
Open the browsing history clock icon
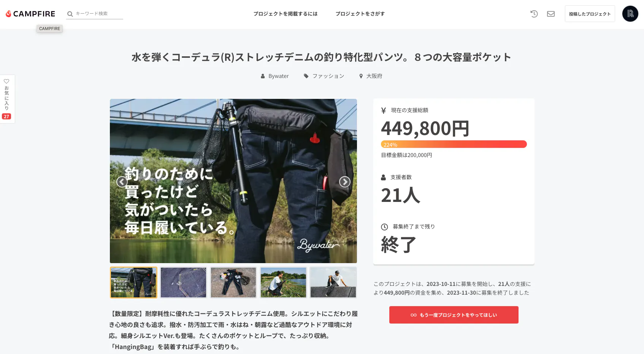click(x=534, y=14)
